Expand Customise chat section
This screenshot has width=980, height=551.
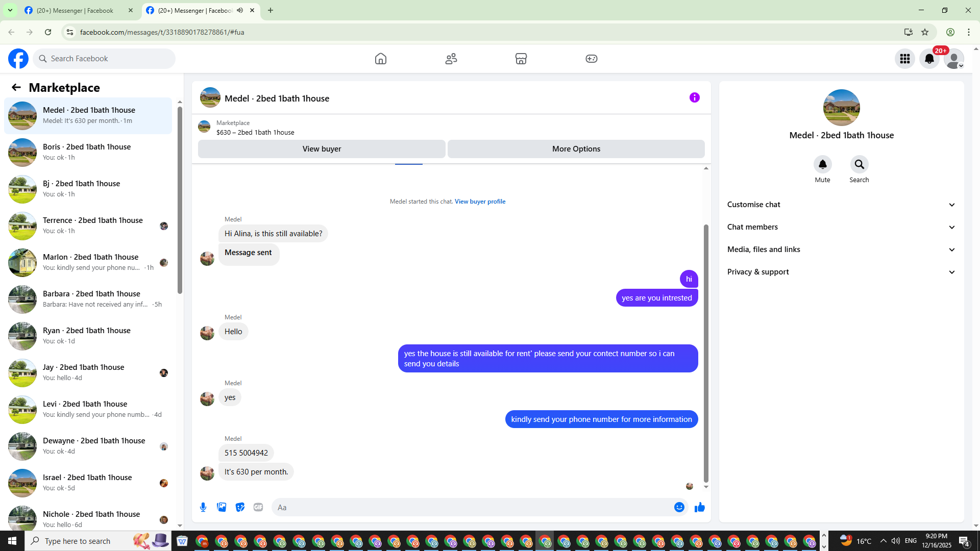coord(841,205)
